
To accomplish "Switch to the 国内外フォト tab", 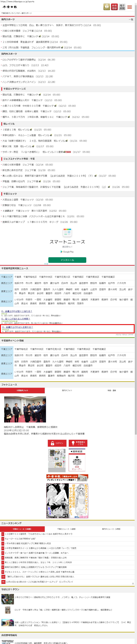I will pyautogui.click(x=67, y=390).
